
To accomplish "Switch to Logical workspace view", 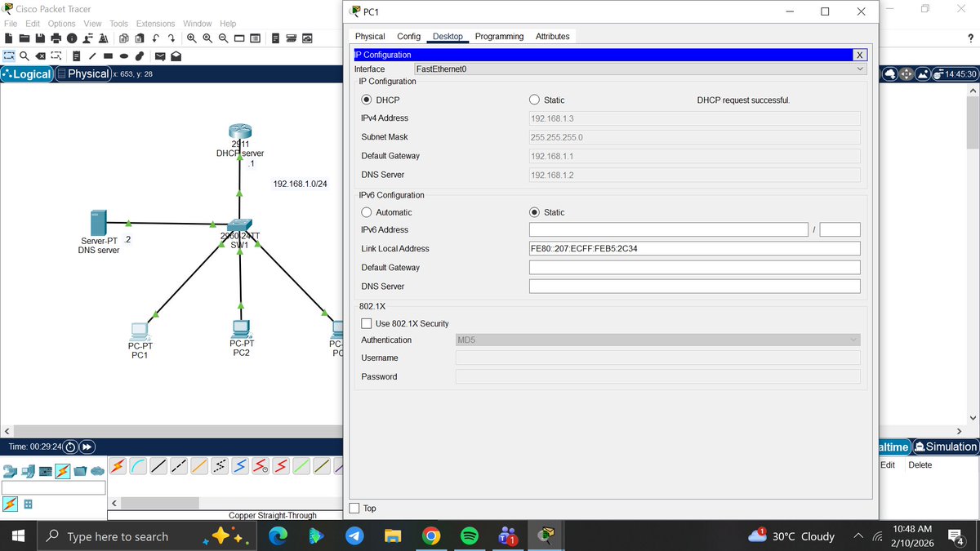I will click(x=27, y=73).
